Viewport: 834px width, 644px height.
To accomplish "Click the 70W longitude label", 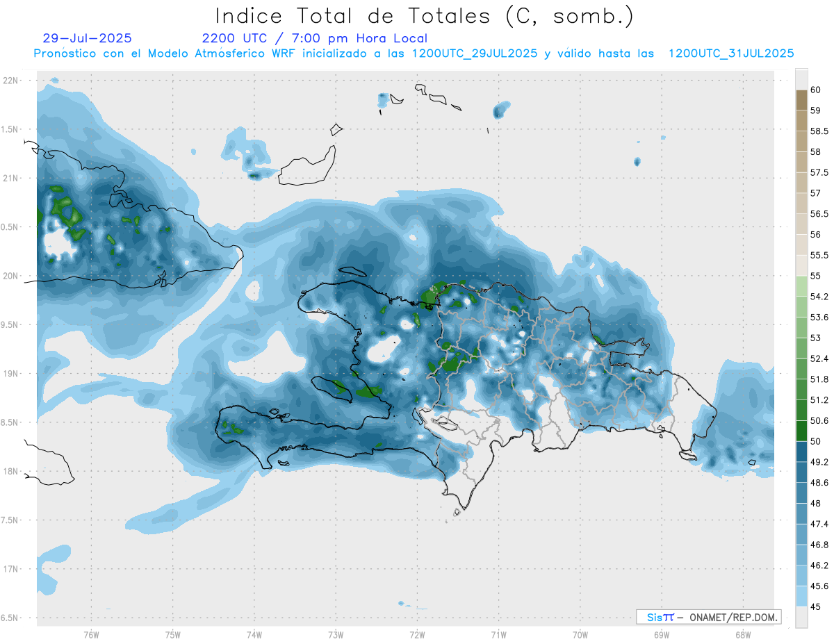I will point(580,634).
